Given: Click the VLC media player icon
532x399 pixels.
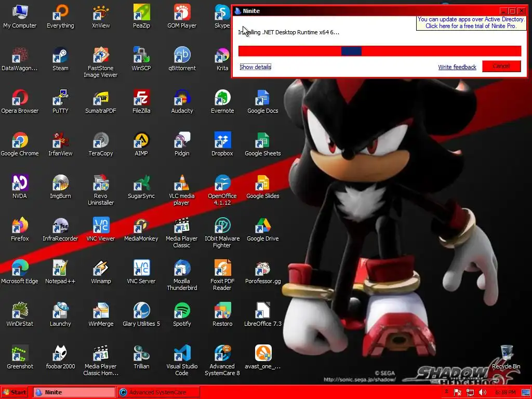Looking at the screenshot, I should click(x=182, y=190).
